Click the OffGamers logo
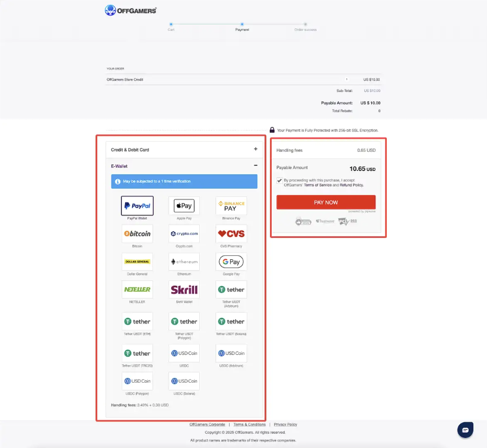This screenshot has width=487, height=448. (x=130, y=10)
